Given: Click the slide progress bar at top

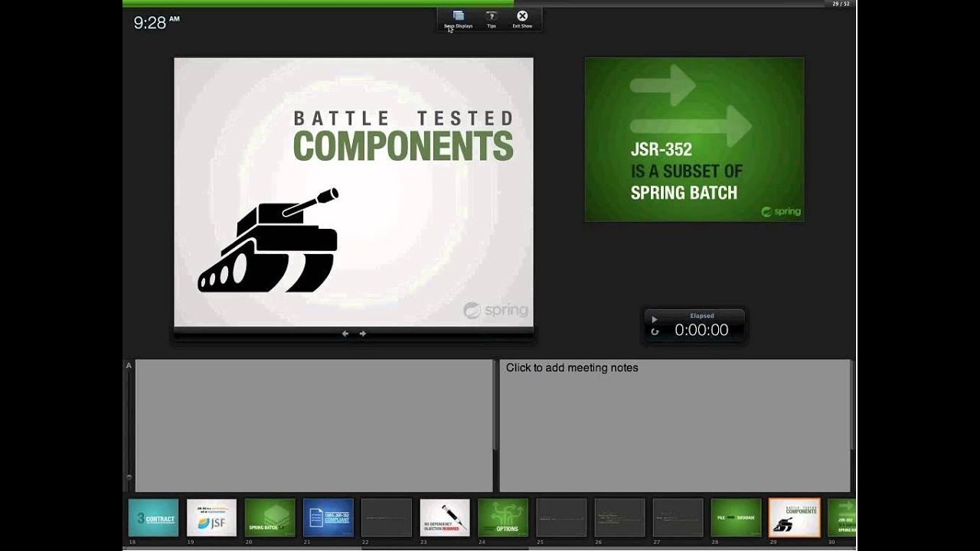Looking at the screenshot, I should click(475, 3).
